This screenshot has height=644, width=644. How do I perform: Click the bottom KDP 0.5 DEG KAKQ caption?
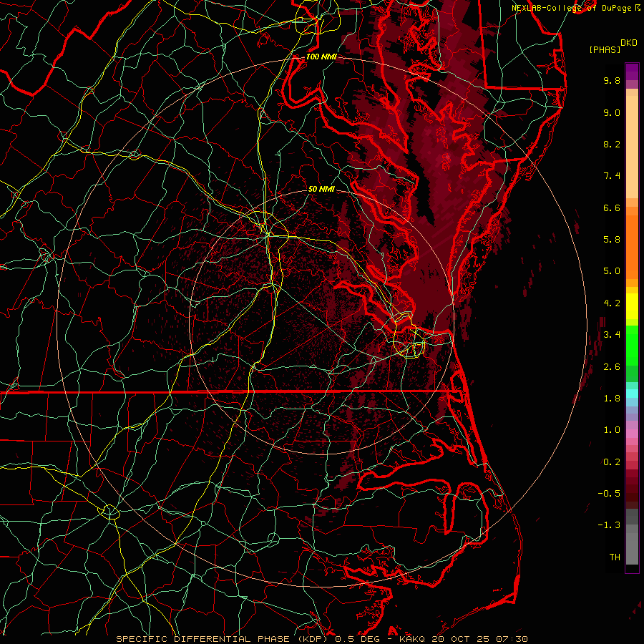(321, 639)
